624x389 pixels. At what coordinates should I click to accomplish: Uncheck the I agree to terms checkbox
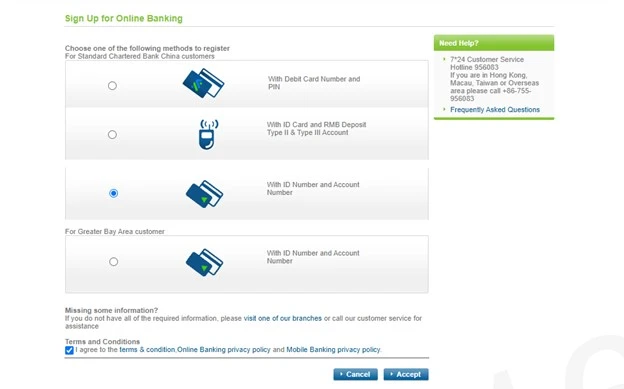pos(69,350)
